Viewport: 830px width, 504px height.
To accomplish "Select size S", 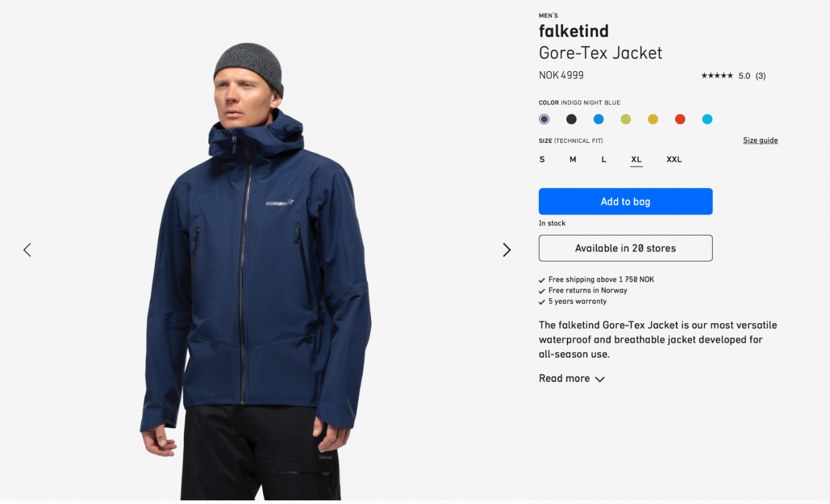I will coord(542,160).
